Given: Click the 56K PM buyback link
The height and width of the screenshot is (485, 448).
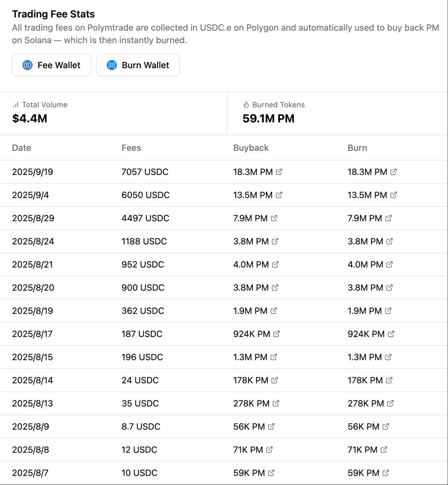Looking at the screenshot, I should (249, 426).
